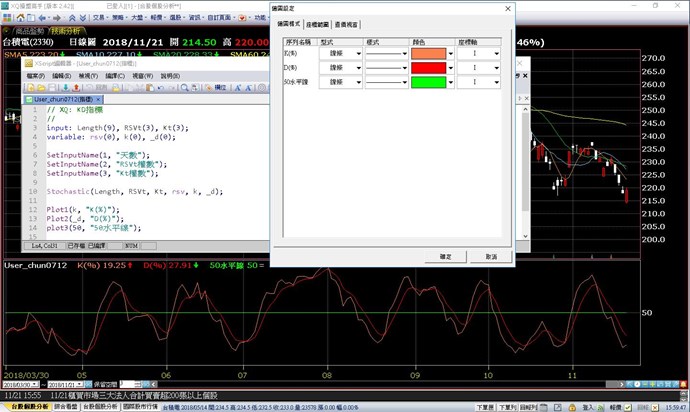Open the color picker arrow for D(%)
Image resolution: width=690 pixels, height=412 pixels.
pos(450,68)
